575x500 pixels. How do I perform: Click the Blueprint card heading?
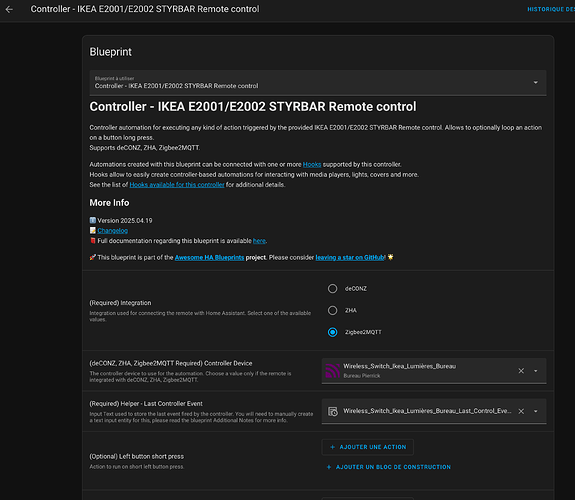(x=110, y=52)
